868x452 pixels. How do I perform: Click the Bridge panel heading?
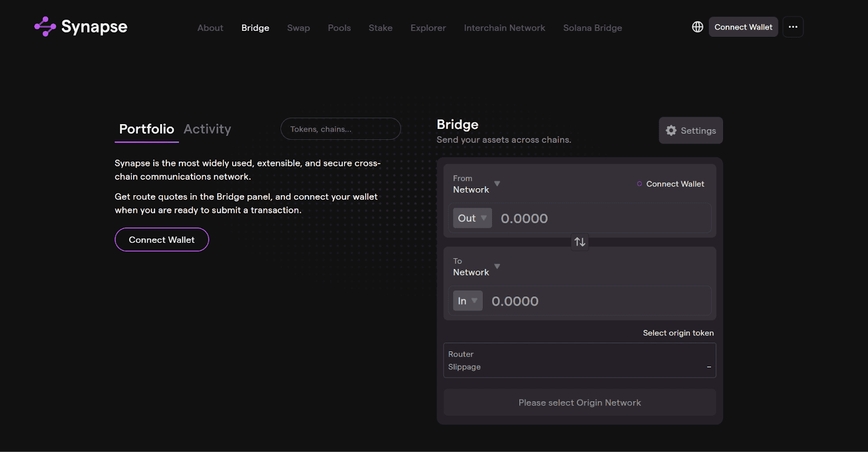pos(458,125)
